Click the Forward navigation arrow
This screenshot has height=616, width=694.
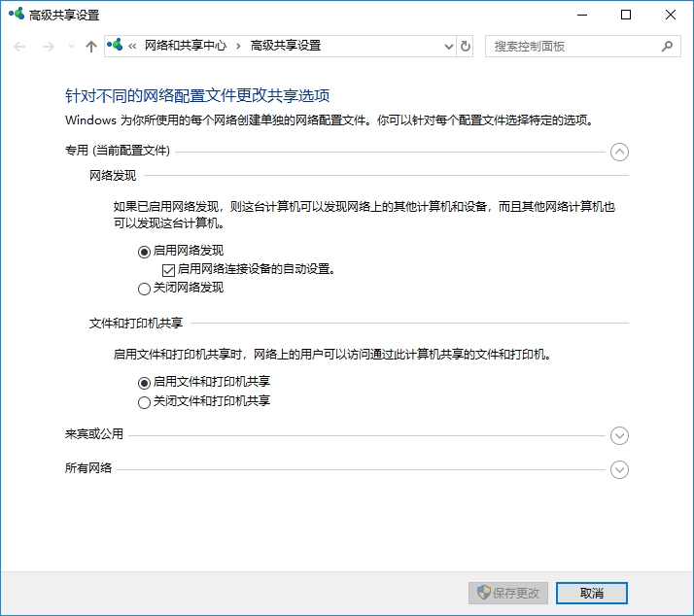(x=49, y=47)
